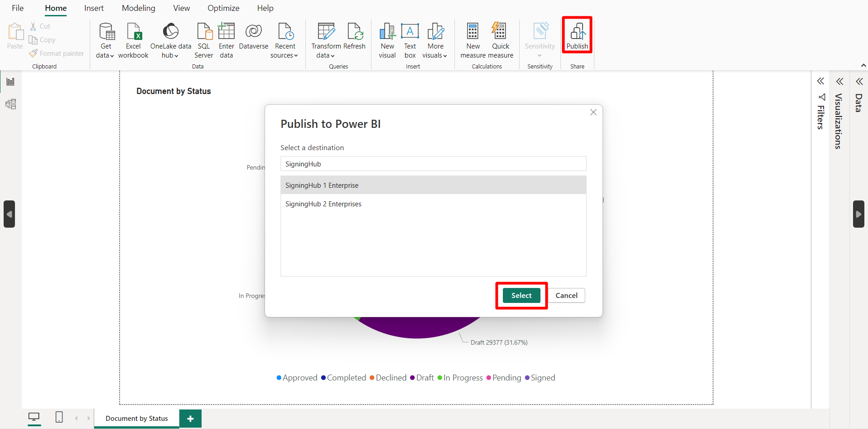868x429 pixels.
Task: Open the Optimize ribbon tab
Action: tap(223, 8)
